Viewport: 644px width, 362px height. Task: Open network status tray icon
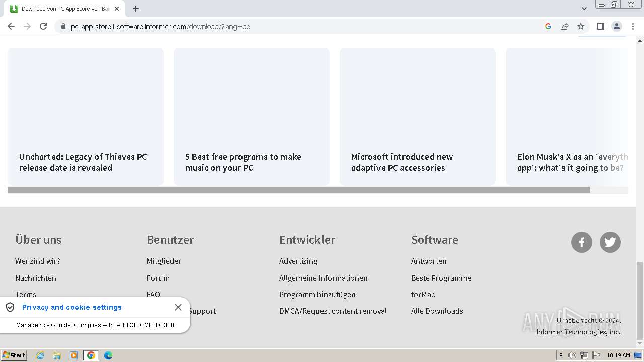584,355
